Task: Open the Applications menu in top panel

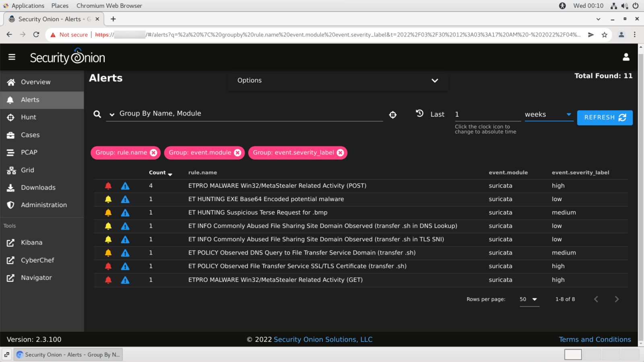Action: click(28, 6)
